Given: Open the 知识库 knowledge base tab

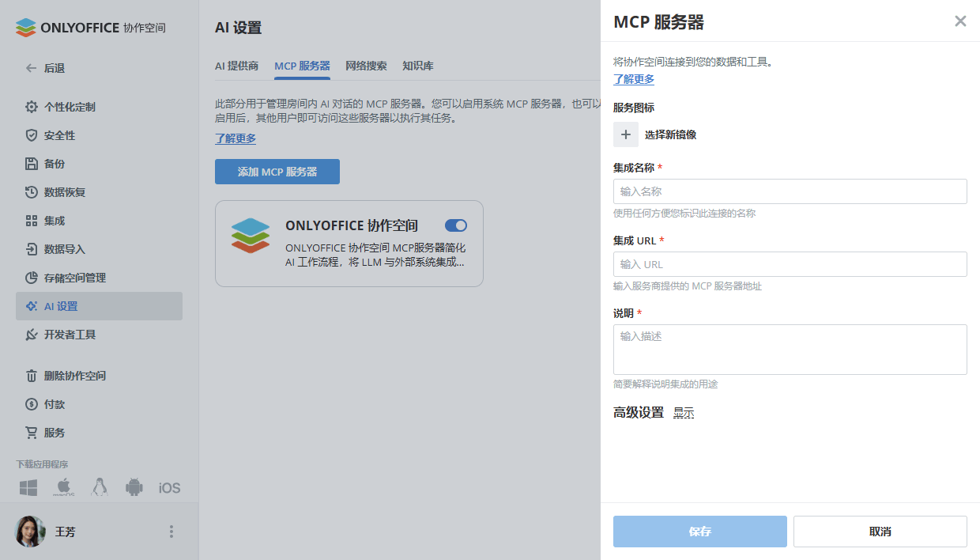Looking at the screenshot, I should click(x=417, y=66).
